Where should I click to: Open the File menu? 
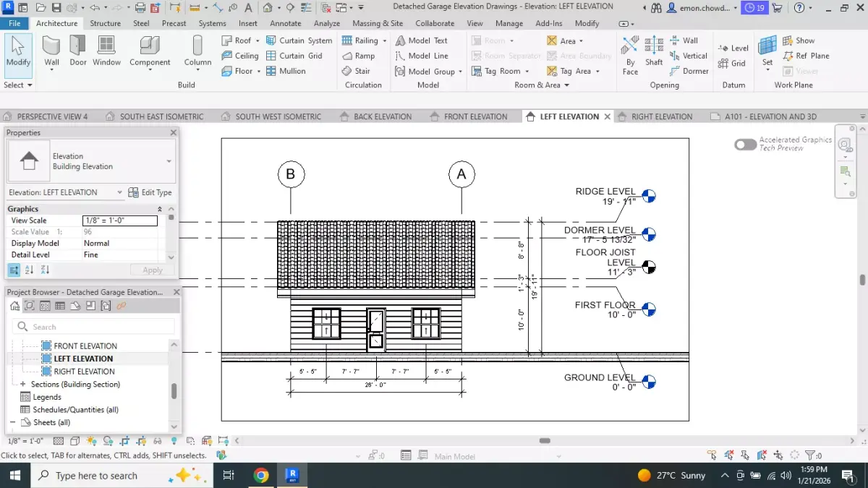[14, 23]
